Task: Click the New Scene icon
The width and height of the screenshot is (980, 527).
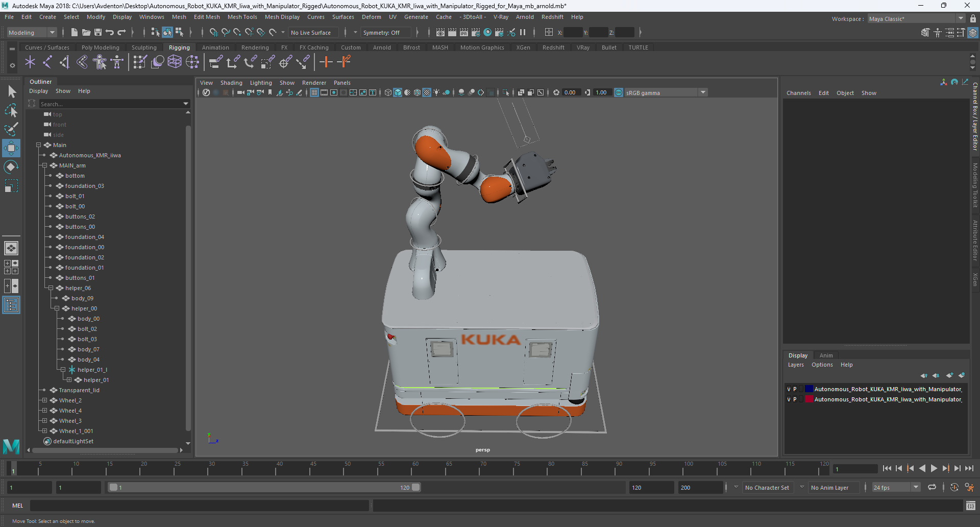Action: pyautogui.click(x=74, y=32)
